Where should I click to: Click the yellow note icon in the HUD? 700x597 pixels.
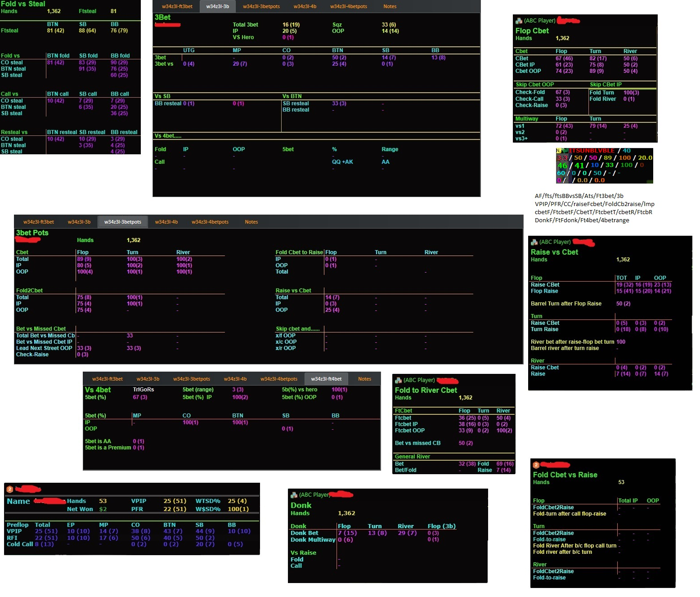tap(558, 151)
